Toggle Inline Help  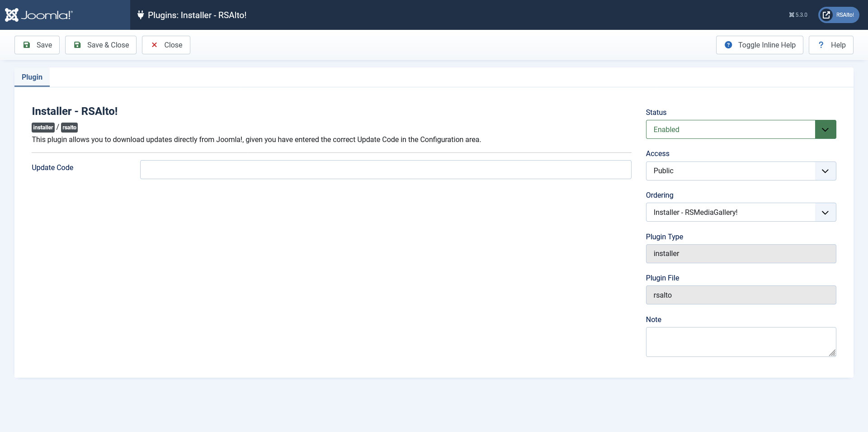point(759,45)
